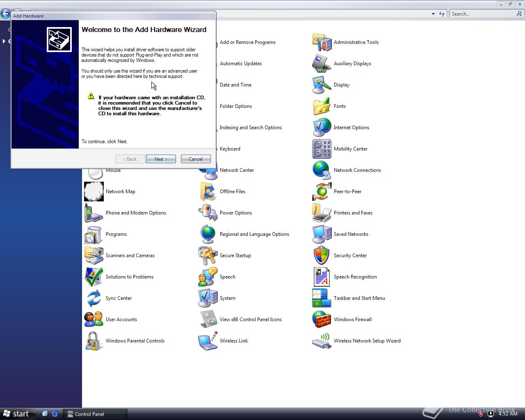This screenshot has height=420, width=525.
Task: Open Internet Options
Action: coord(351,128)
